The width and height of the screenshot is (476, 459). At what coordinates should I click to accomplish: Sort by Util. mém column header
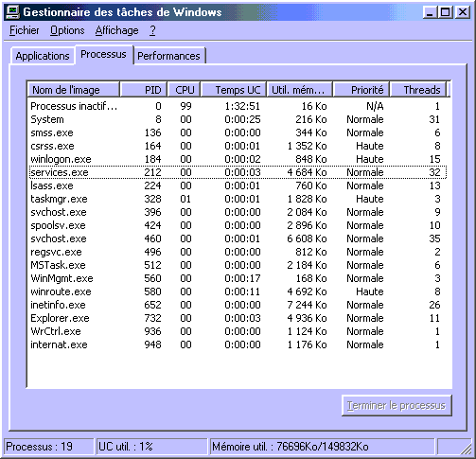tap(299, 90)
